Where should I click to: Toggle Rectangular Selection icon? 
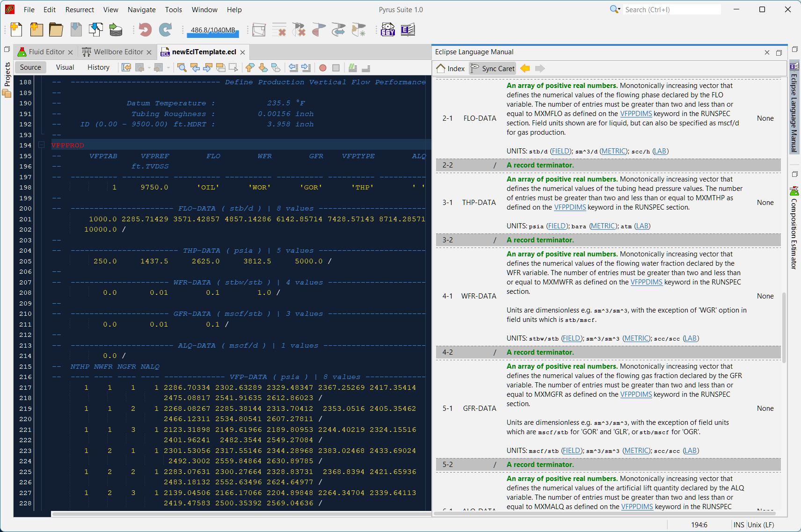pos(233,68)
